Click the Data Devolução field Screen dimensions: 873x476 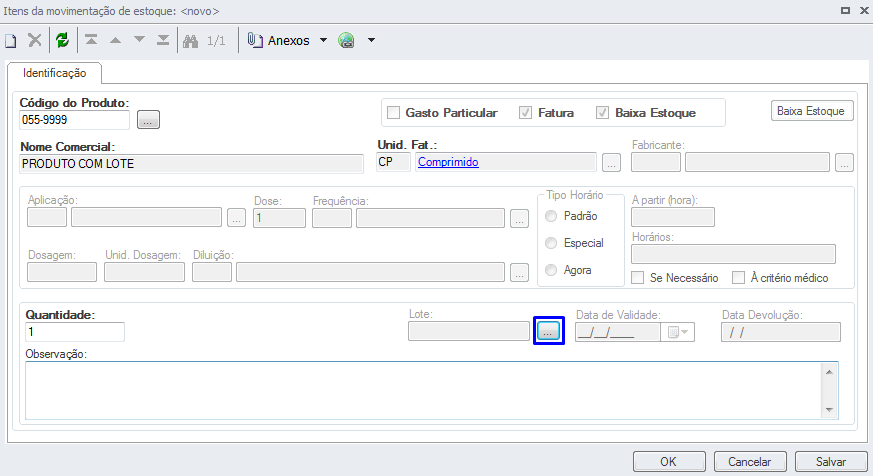pos(781,332)
